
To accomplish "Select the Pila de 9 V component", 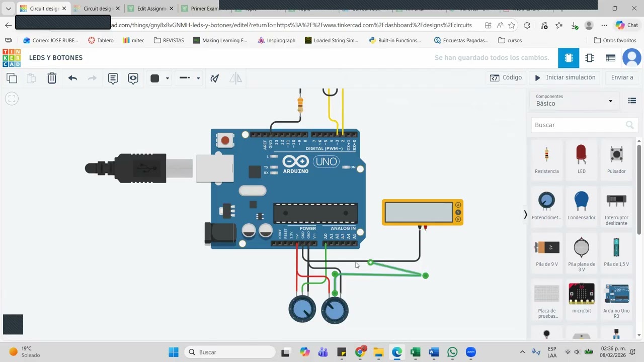I will [x=547, y=252].
